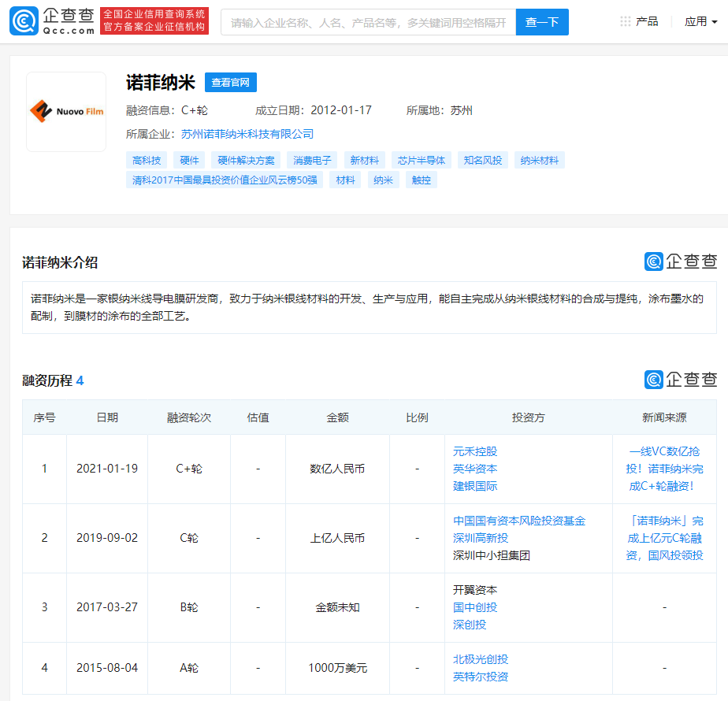728x701 pixels.
Task: Open the 查看官网 button
Action: click(230, 82)
